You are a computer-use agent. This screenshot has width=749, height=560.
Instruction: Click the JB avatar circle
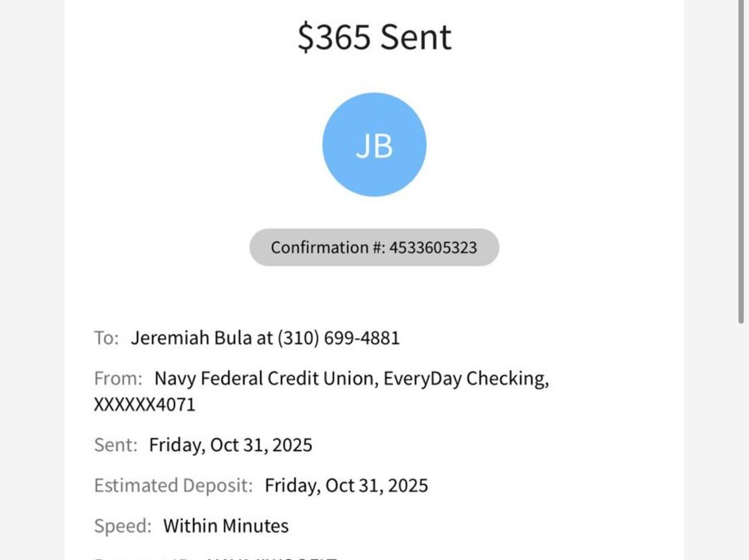(374, 145)
